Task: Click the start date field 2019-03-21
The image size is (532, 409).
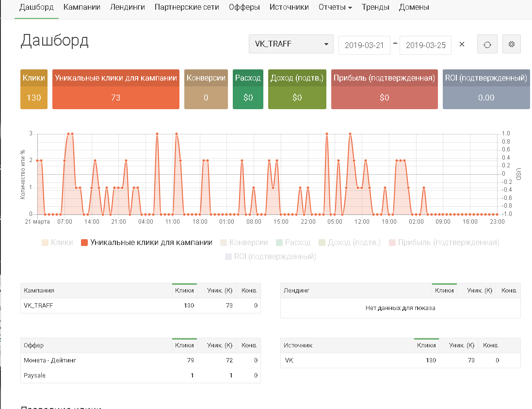Action: [364, 45]
